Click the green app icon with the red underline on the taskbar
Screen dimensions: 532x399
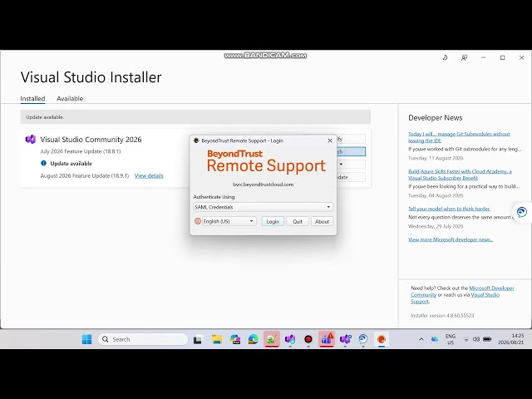(x=272, y=339)
